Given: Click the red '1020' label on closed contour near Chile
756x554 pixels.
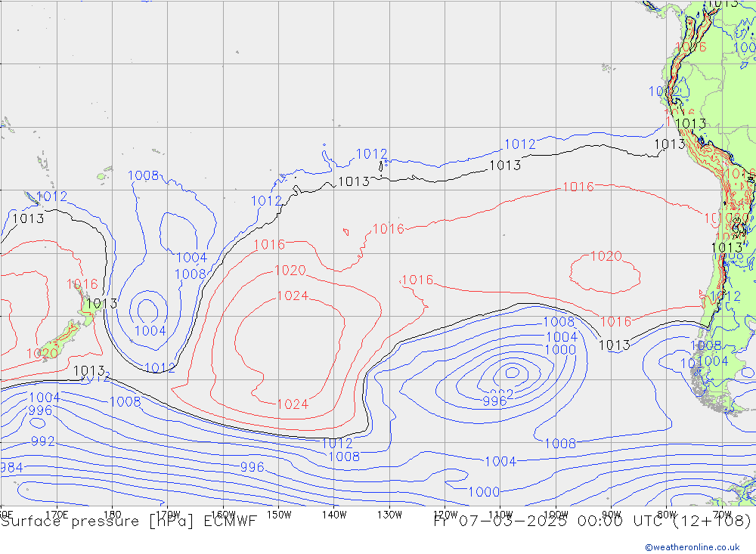Looking at the screenshot, I should pyautogui.click(x=606, y=256).
